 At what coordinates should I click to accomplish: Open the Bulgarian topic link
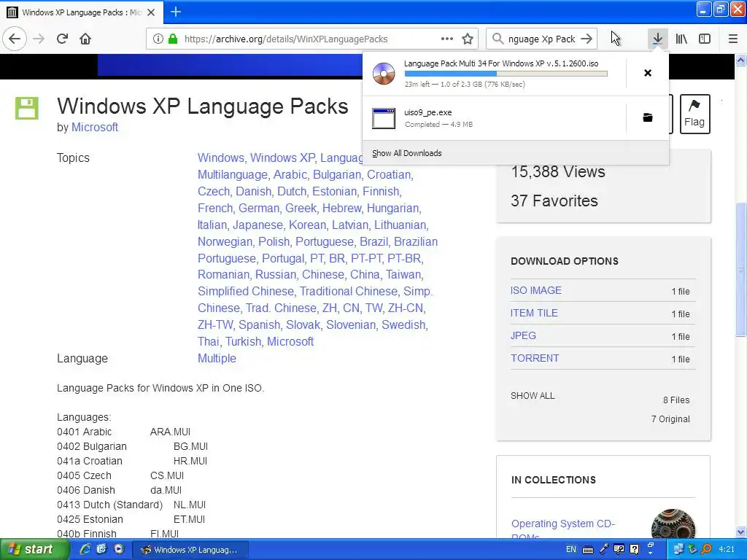coord(337,175)
